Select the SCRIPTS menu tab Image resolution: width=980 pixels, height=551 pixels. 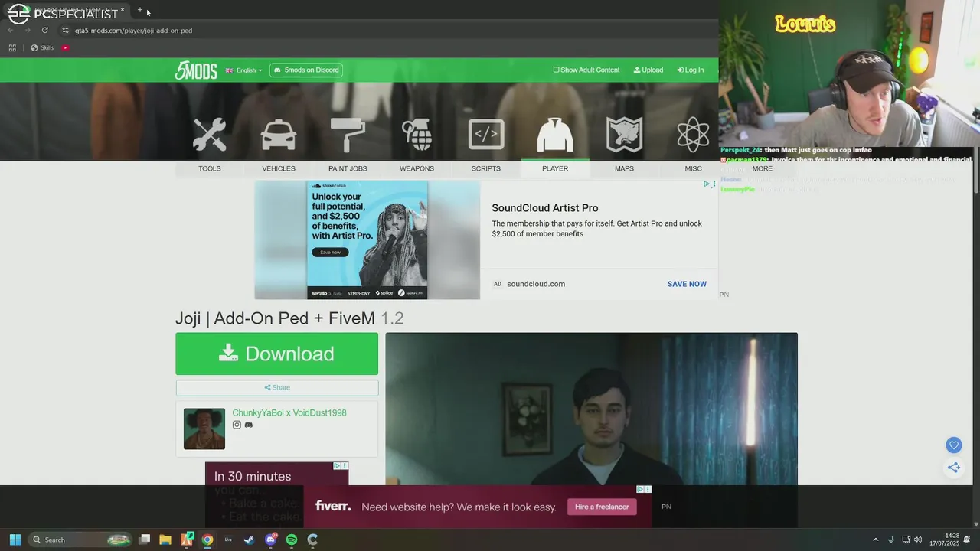pos(486,168)
